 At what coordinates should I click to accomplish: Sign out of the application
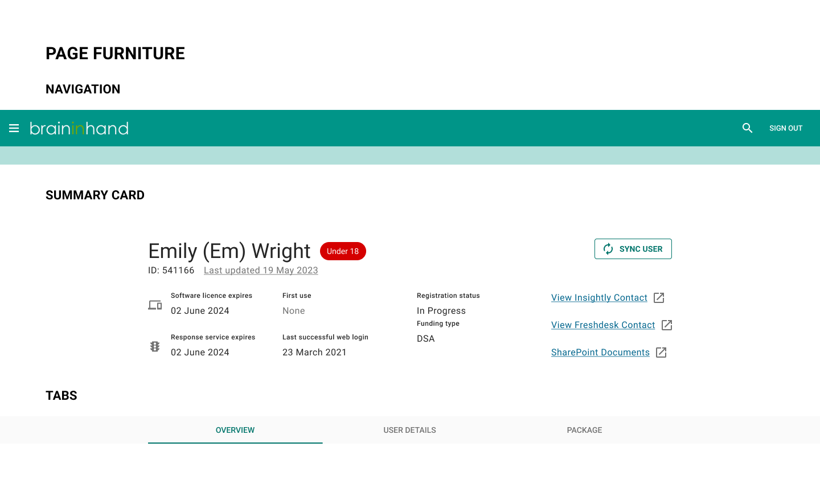click(786, 128)
